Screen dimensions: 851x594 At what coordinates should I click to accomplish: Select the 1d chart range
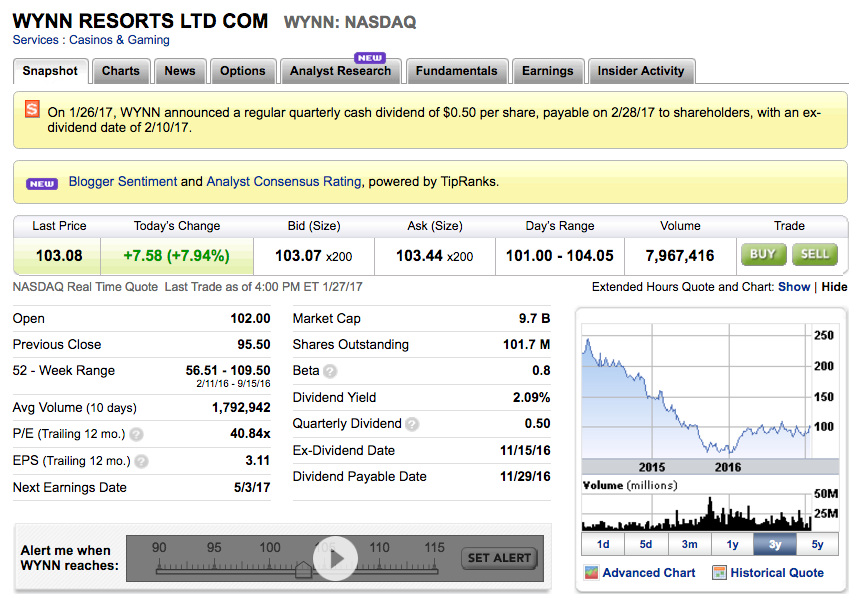(x=603, y=544)
